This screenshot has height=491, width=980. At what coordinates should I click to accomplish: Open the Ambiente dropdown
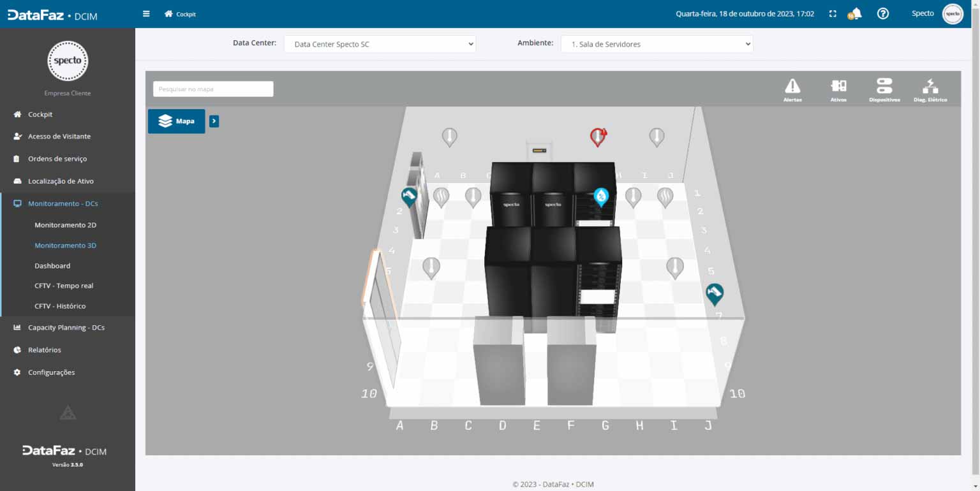point(657,44)
